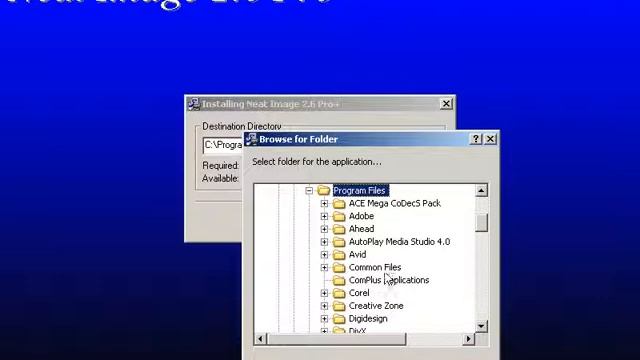Select ComPlus Applications folder name

point(389,280)
